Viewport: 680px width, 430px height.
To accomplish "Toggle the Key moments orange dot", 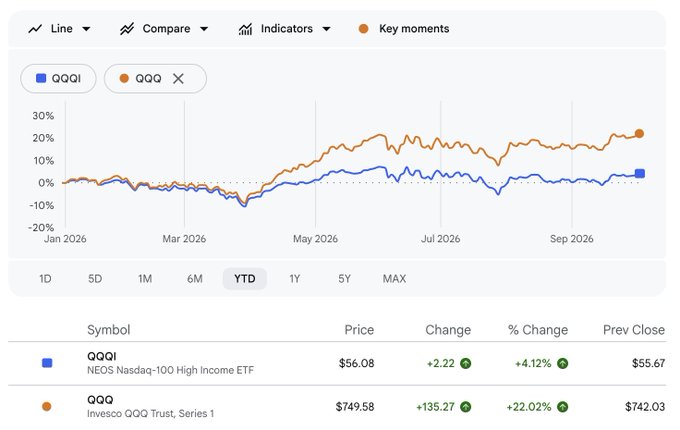I will pos(363,29).
